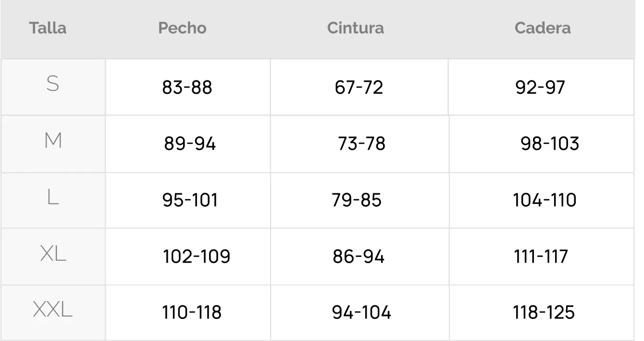Select the 111-117 hip cell
The width and height of the screenshot is (644, 341).
tap(541, 256)
